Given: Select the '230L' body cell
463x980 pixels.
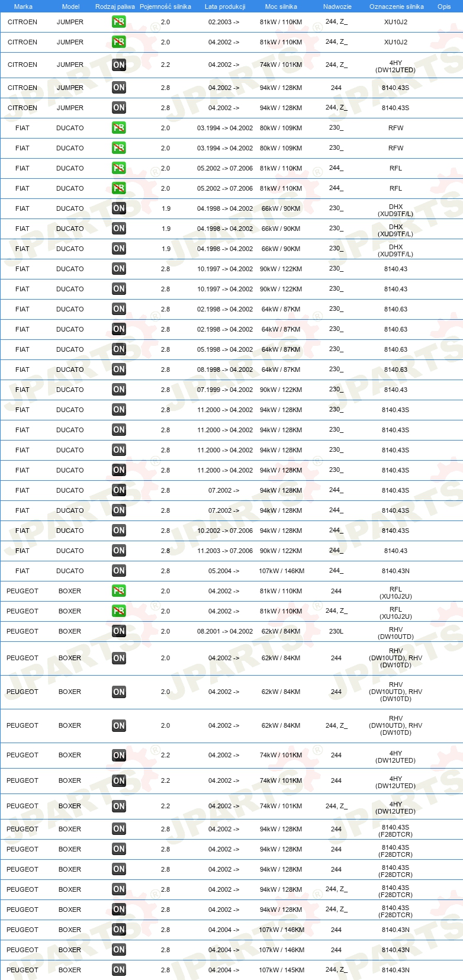Looking at the screenshot, I should pos(336,631).
